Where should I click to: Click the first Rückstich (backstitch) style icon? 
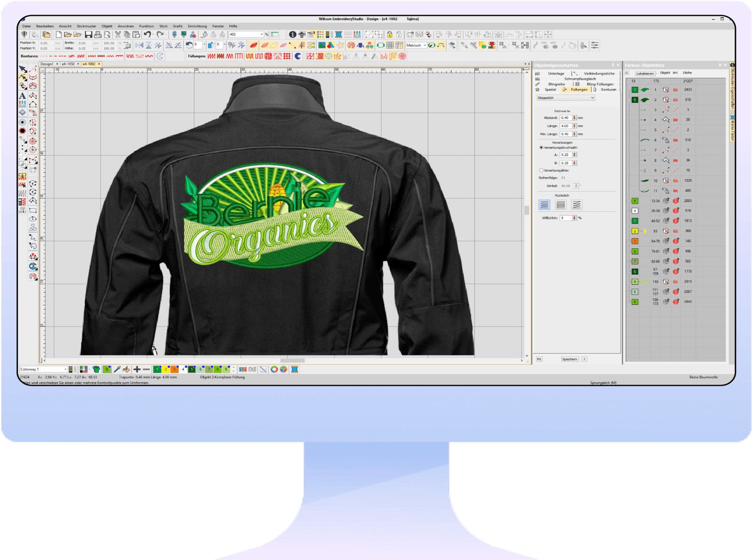coord(544,205)
